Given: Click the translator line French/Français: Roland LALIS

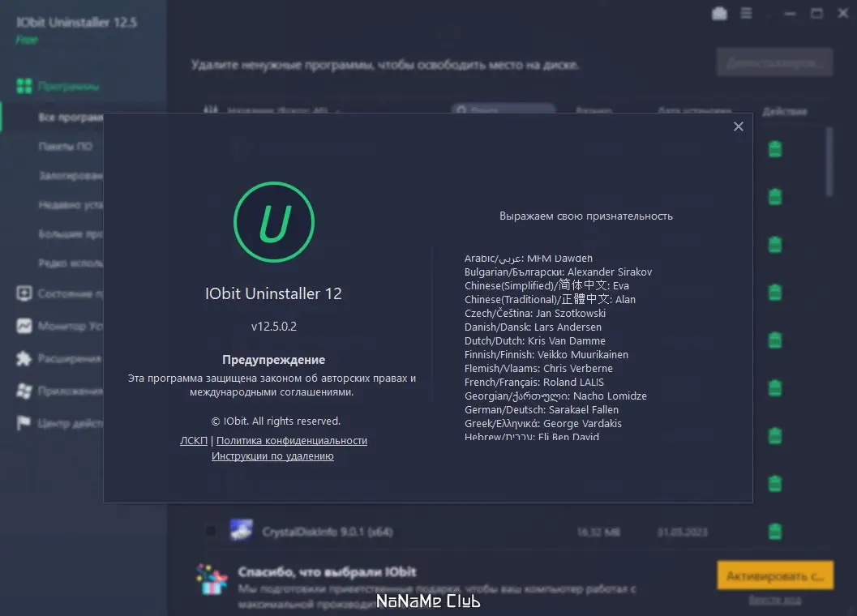Looking at the screenshot, I should click(534, 382).
